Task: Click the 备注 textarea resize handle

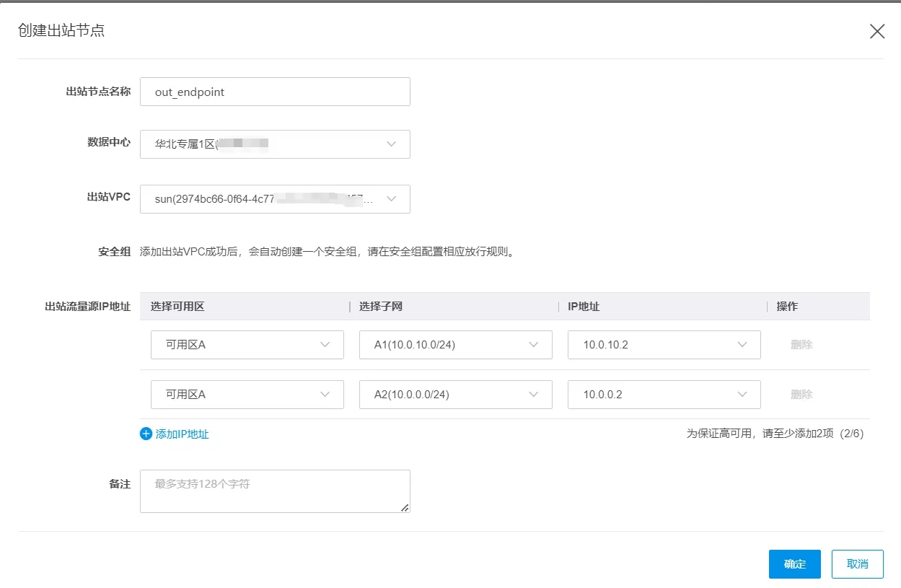Action: pos(405,508)
